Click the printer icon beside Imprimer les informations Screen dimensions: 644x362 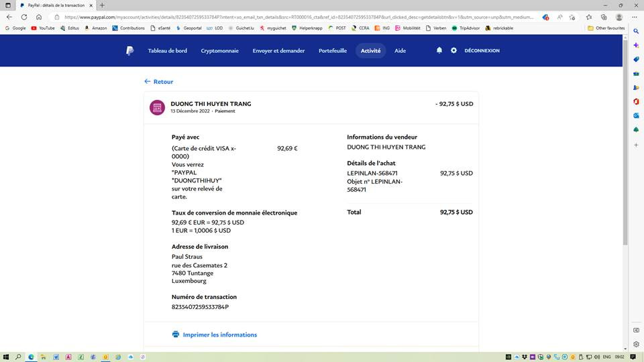click(176, 334)
